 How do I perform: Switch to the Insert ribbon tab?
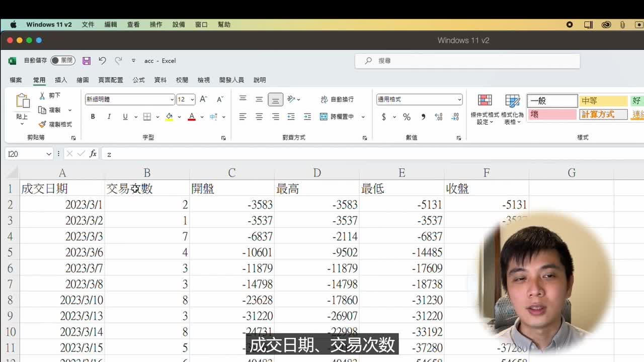61,80
